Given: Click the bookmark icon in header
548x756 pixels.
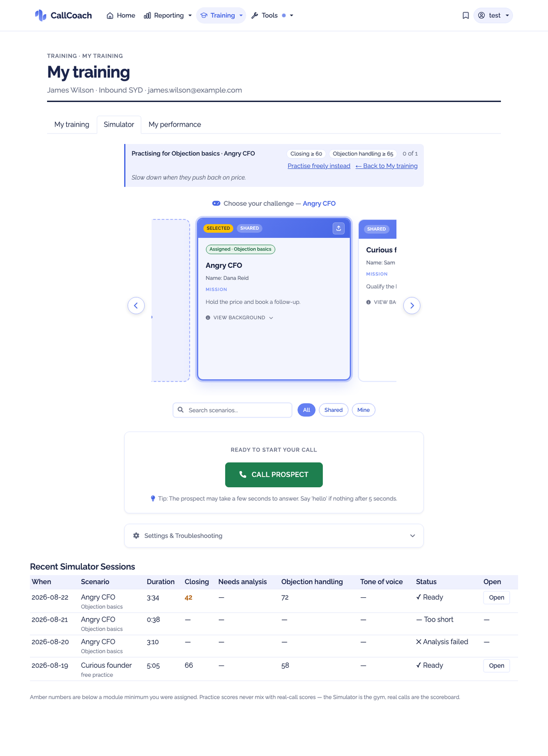Looking at the screenshot, I should click(x=466, y=16).
